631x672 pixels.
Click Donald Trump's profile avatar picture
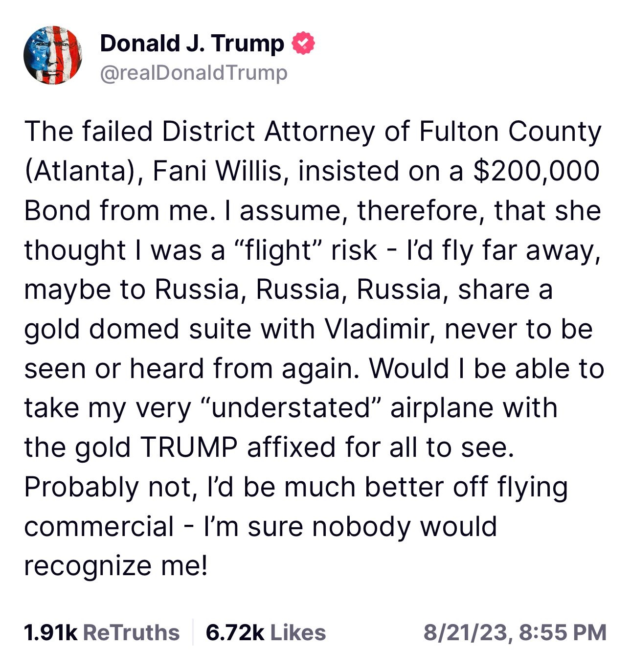coord(53,56)
